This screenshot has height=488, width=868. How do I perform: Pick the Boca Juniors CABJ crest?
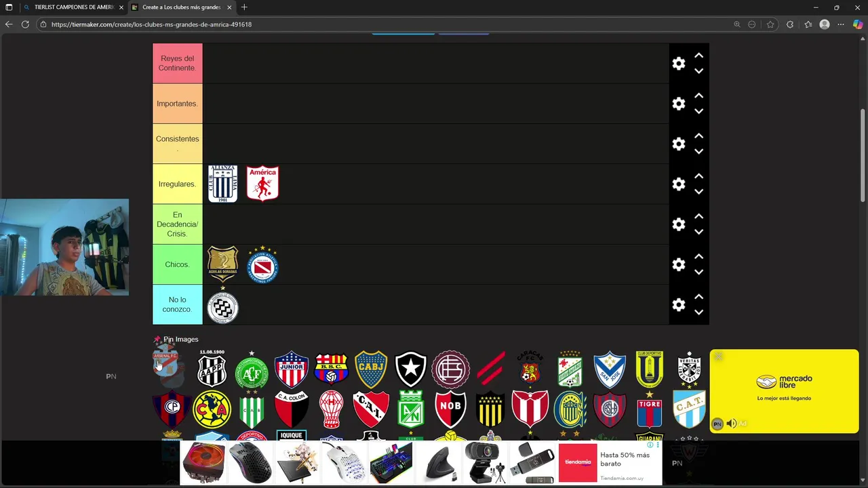click(371, 369)
